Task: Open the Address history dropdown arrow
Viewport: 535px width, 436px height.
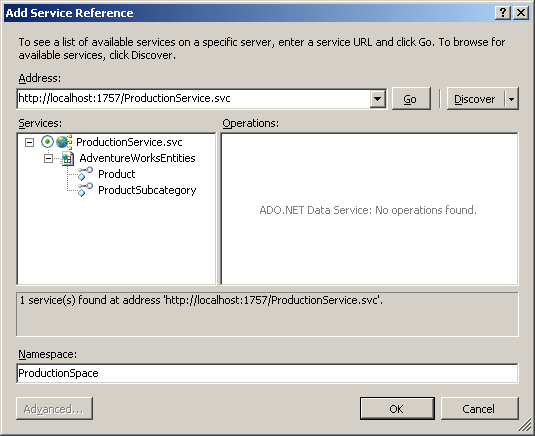Action: click(377, 99)
